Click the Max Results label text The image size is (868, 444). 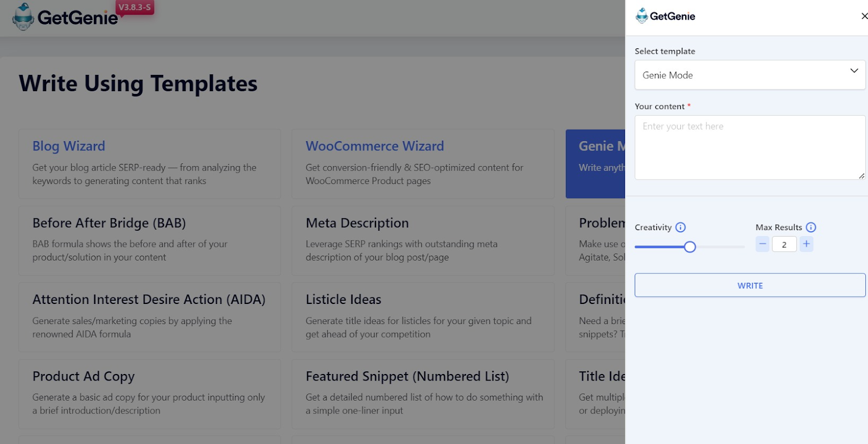778,227
